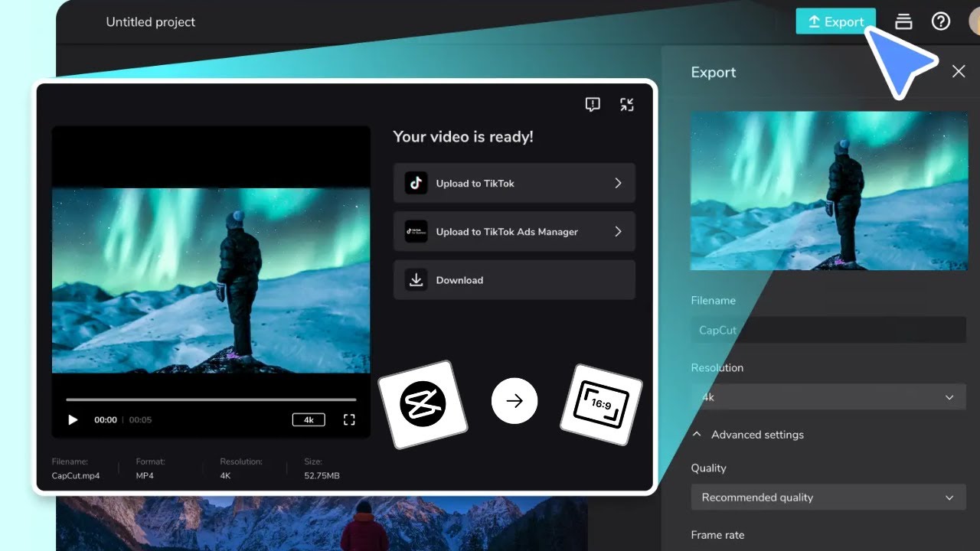Click the MP4 format value

tap(145, 475)
